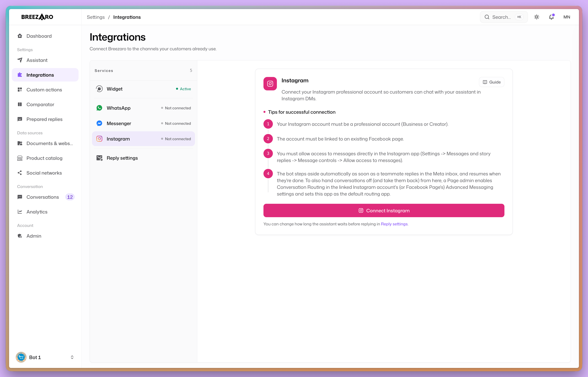Image resolution: width=588 pixels, height=377 pixels.
Task: Click the Messenger logo icon
Action: coord(99,123)
